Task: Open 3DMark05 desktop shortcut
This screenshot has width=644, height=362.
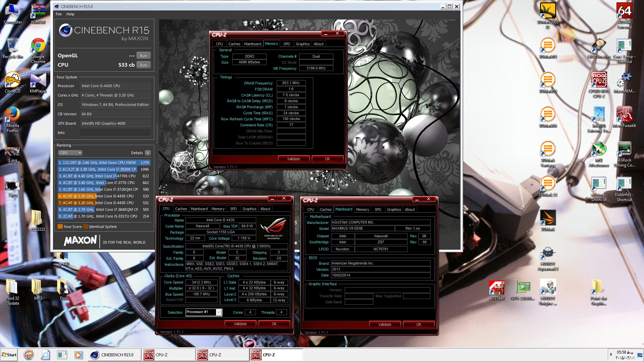Action: coord(548,82)
